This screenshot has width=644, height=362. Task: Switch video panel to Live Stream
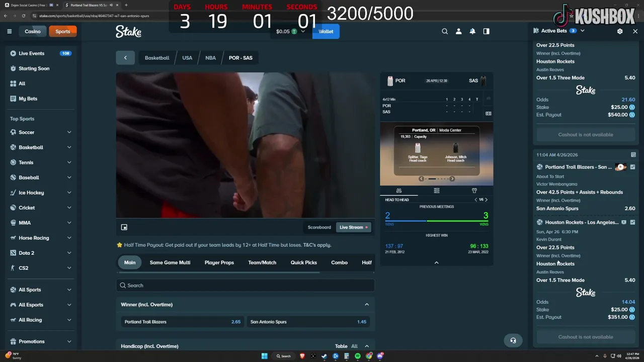click(x=353, y=227)
